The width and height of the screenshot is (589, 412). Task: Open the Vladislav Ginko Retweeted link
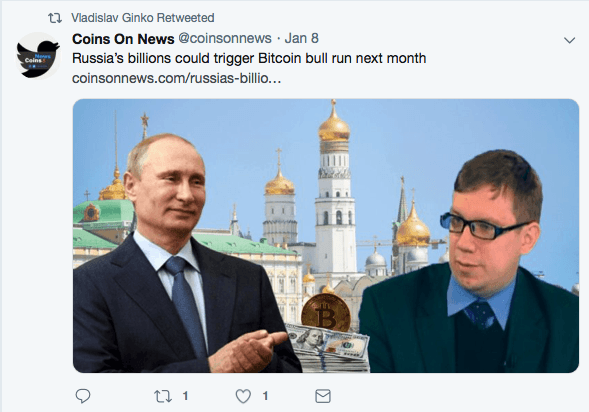pos(143,18)
